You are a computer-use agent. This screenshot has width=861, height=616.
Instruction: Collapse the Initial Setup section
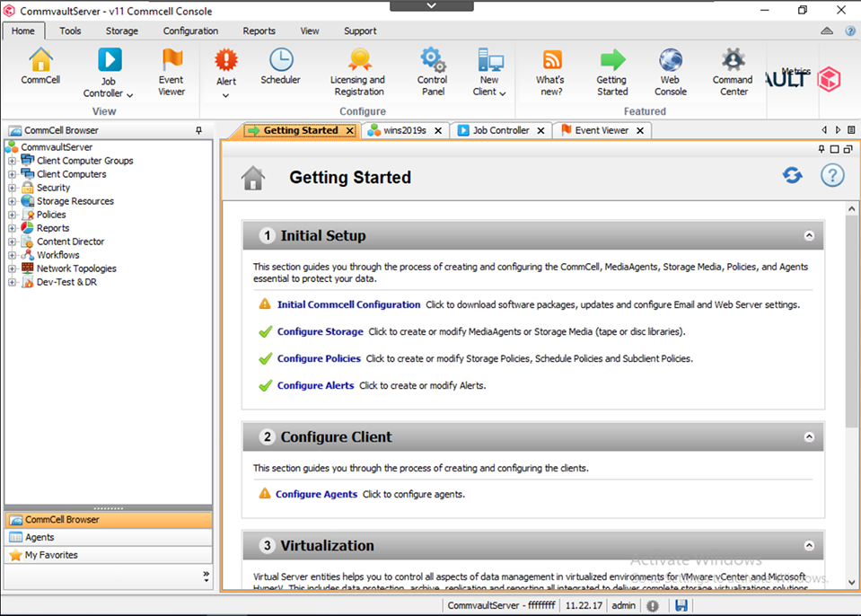pos(809,235)
